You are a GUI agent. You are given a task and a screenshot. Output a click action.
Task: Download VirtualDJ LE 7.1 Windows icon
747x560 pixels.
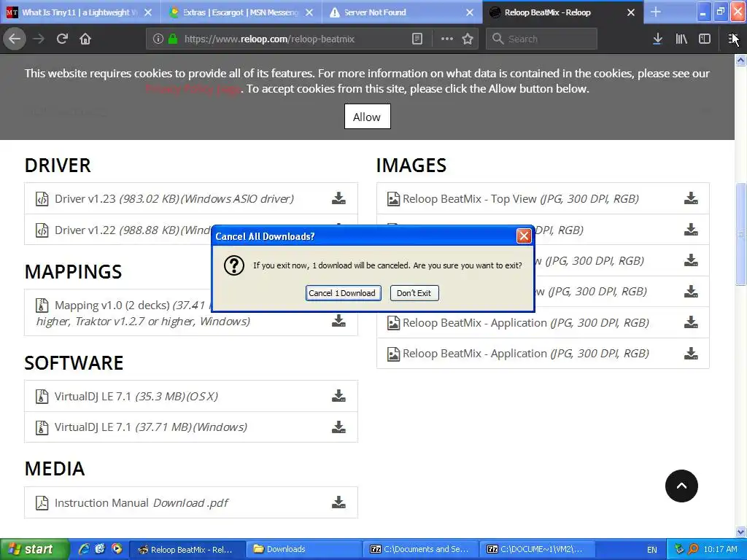[x=338, y=427]
